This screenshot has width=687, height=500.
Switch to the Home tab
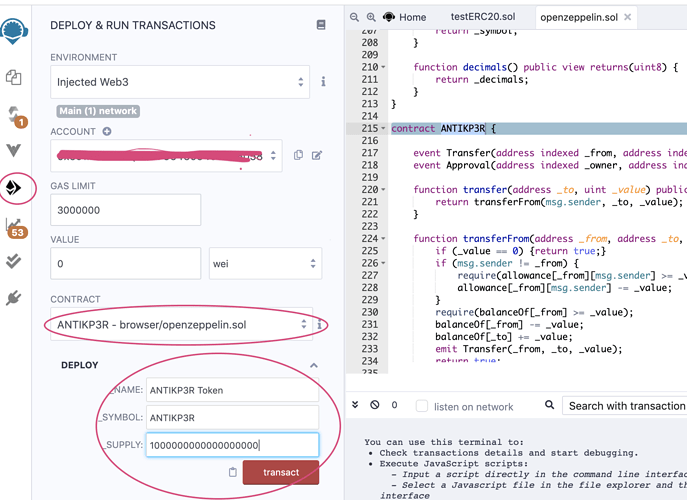(404, 17)
